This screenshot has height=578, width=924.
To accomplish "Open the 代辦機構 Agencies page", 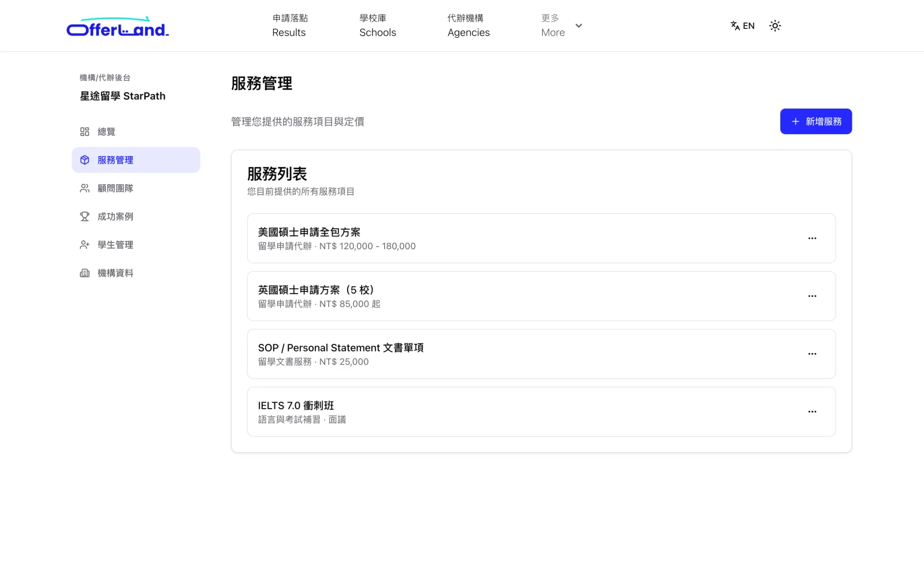I will [468, 25].
